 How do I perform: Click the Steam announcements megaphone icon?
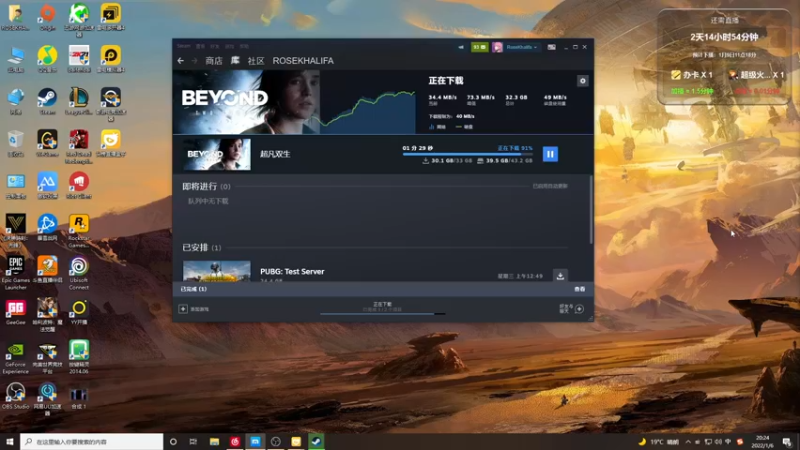(461, 47)
